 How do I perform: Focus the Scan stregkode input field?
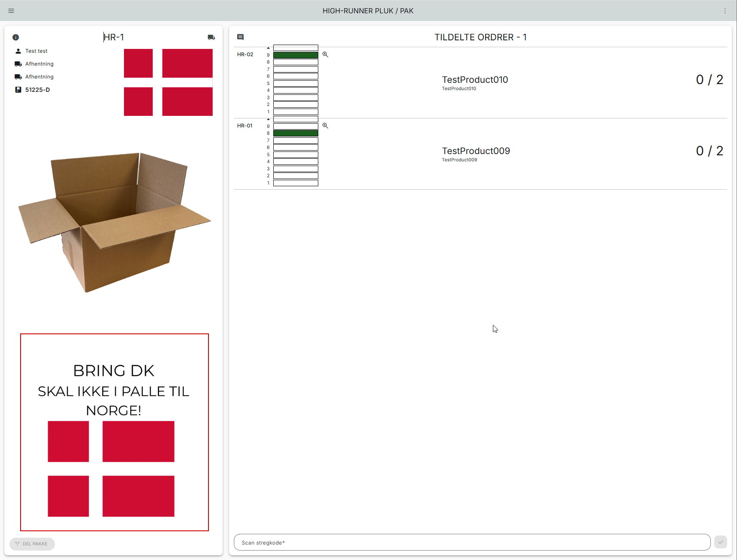[x=472, y=542]
